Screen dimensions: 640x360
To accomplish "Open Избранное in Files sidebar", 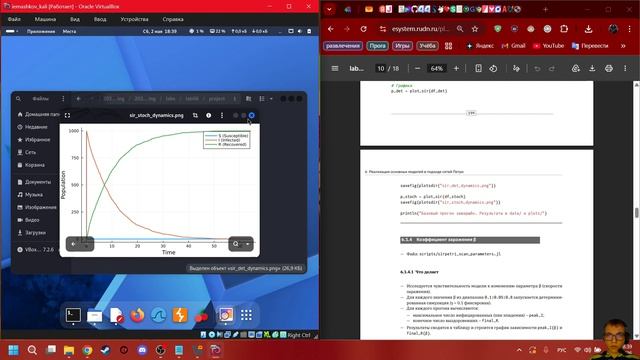I will 34,140.
